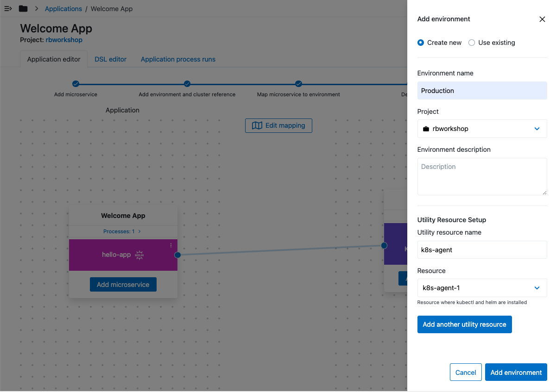Select the Create new radio button

tap(420, 43)
